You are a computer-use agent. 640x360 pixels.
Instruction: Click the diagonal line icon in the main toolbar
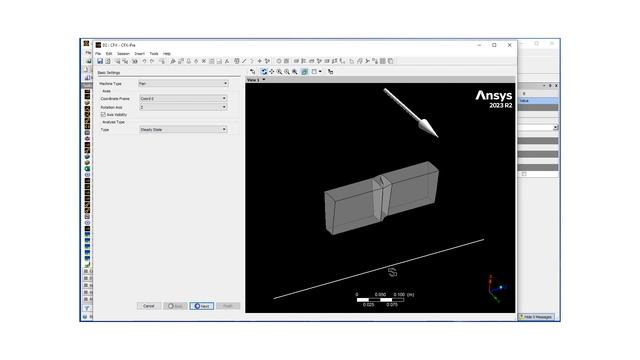point(244,61)
